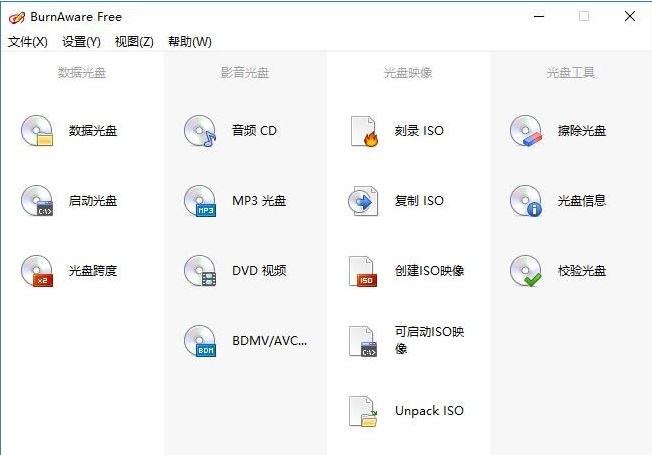Choose the MP3 光盘 label
Screen dimensions: 652x455
(x=259, y=201)
